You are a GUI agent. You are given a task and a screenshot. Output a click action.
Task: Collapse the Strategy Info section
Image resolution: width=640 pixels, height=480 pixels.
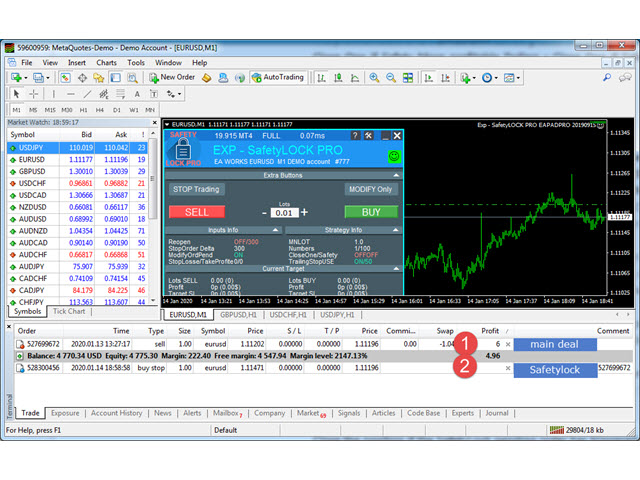(396, 230)
